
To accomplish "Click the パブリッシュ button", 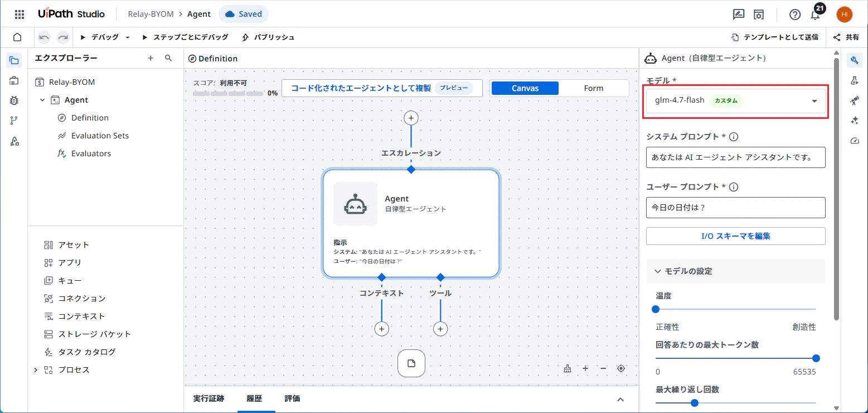I will coord(268,37).
